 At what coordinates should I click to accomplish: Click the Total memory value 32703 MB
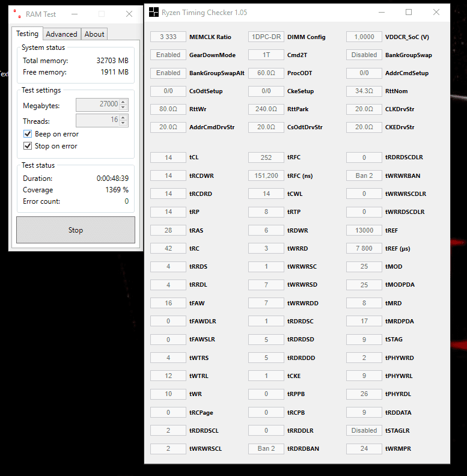(112, 61)
